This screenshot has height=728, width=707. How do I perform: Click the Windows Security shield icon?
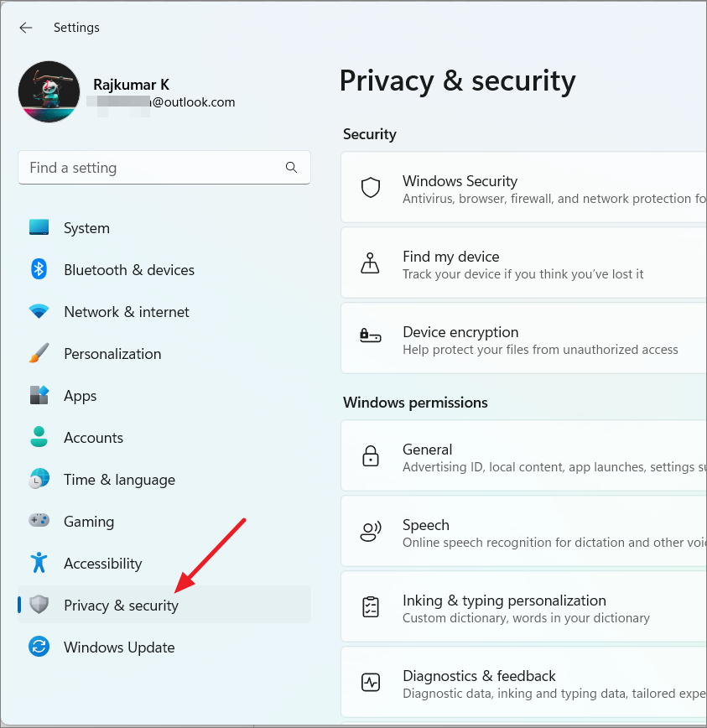pyautogui.click(x=371, y=188)
